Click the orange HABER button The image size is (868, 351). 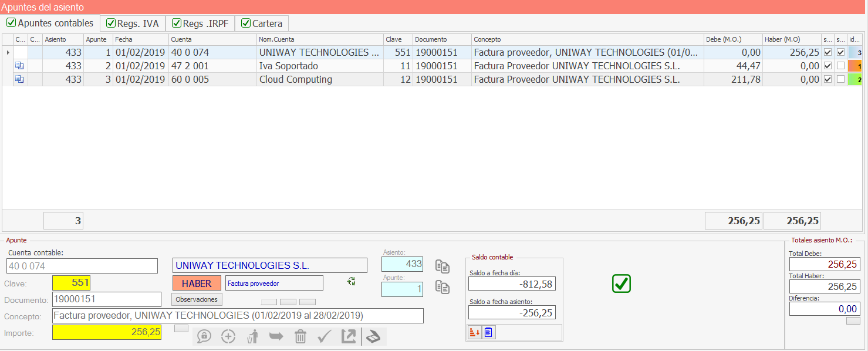[x=197, y=283]
